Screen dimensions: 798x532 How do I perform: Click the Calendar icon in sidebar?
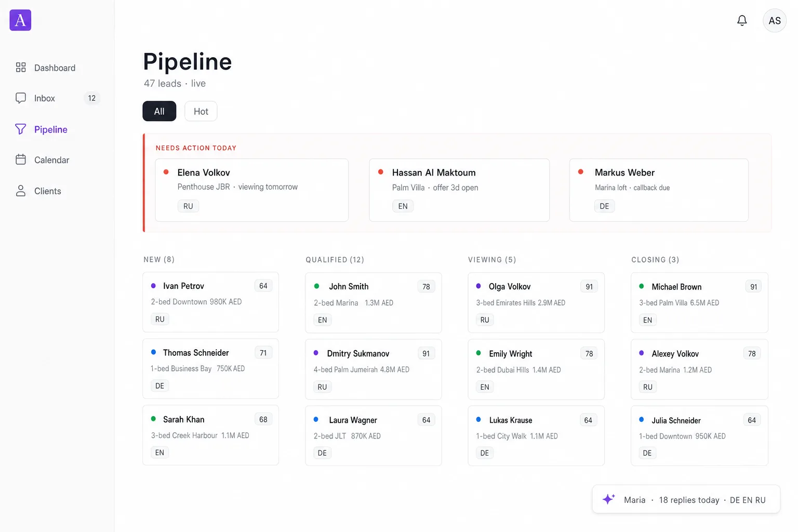(x=21, y=159)
